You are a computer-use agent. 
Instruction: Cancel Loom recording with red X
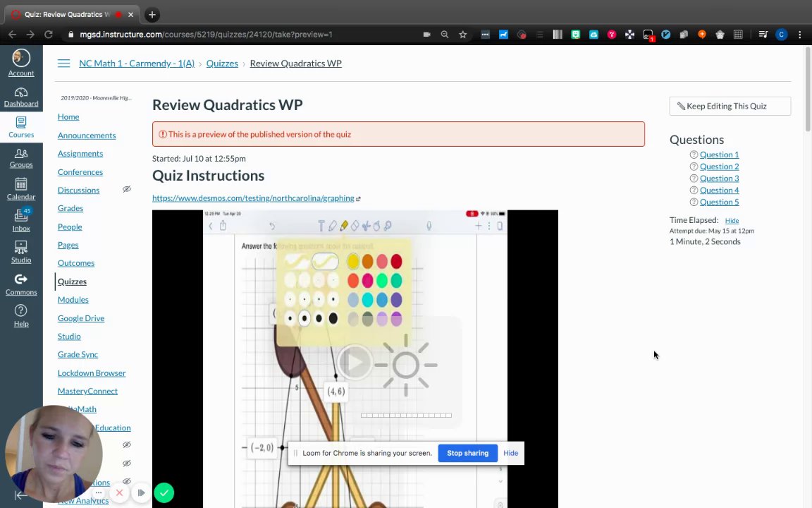[x=119, y=493]
